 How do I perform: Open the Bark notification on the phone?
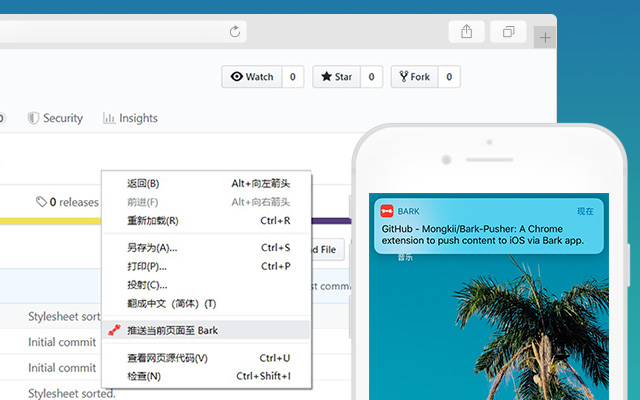click(x=489, y=226)
